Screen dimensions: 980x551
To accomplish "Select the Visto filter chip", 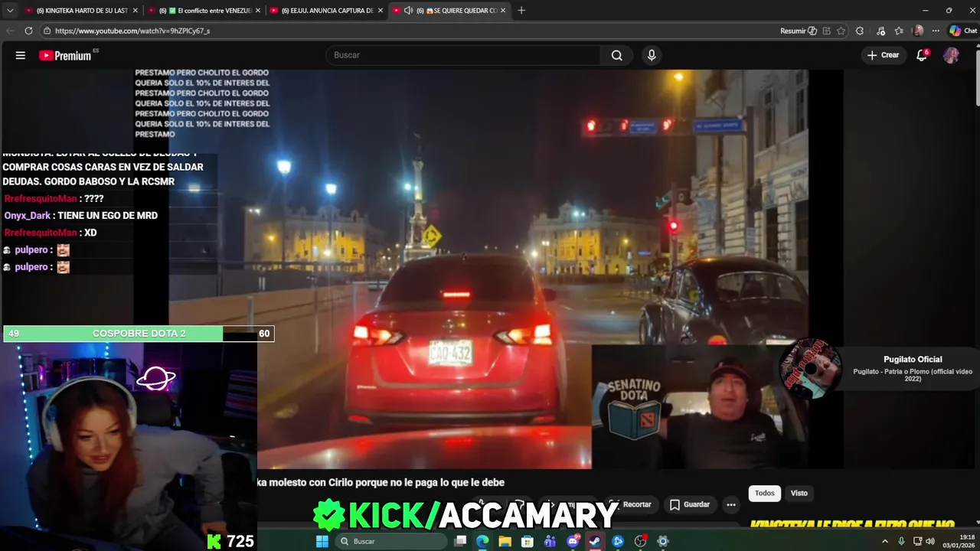I will point(799,493).
